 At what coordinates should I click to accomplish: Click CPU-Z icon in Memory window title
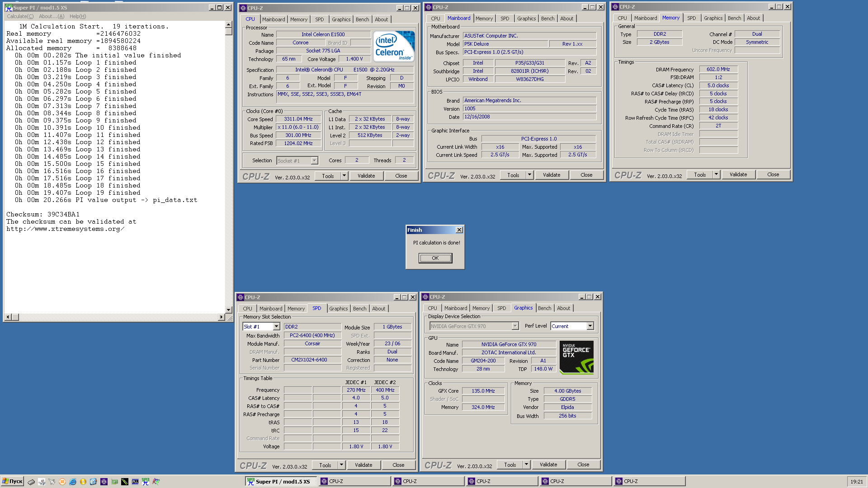coord(615,7)
